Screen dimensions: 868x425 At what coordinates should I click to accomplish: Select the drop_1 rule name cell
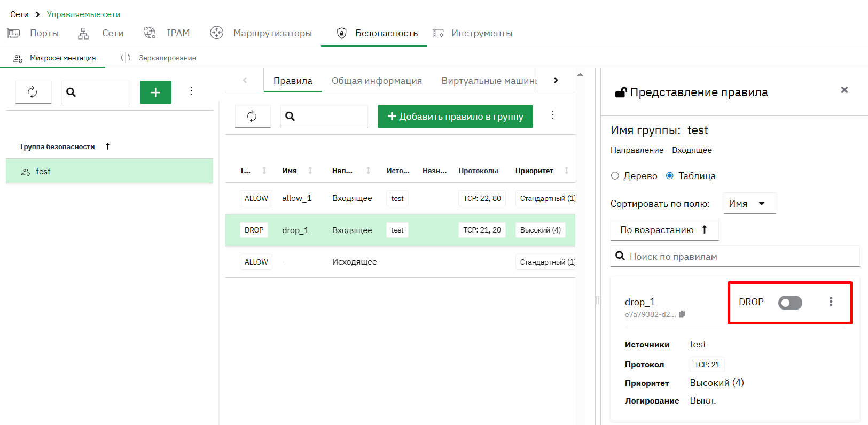295,230
